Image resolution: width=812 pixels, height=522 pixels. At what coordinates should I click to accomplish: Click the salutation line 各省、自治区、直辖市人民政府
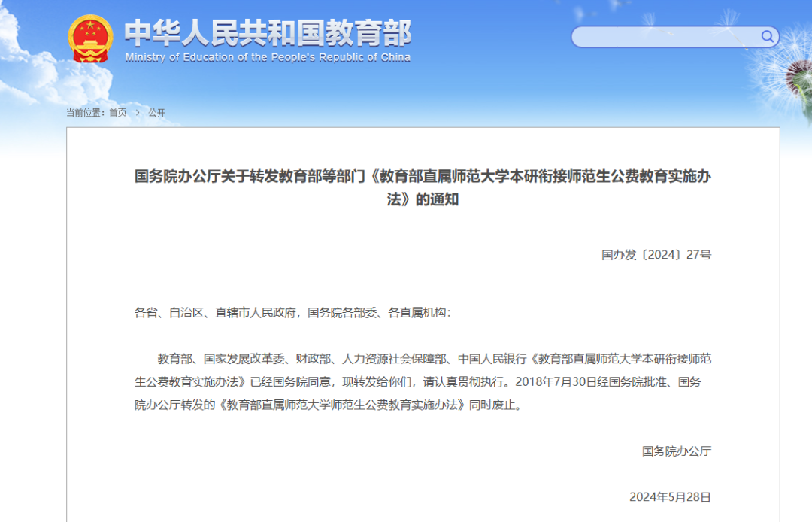292,313
